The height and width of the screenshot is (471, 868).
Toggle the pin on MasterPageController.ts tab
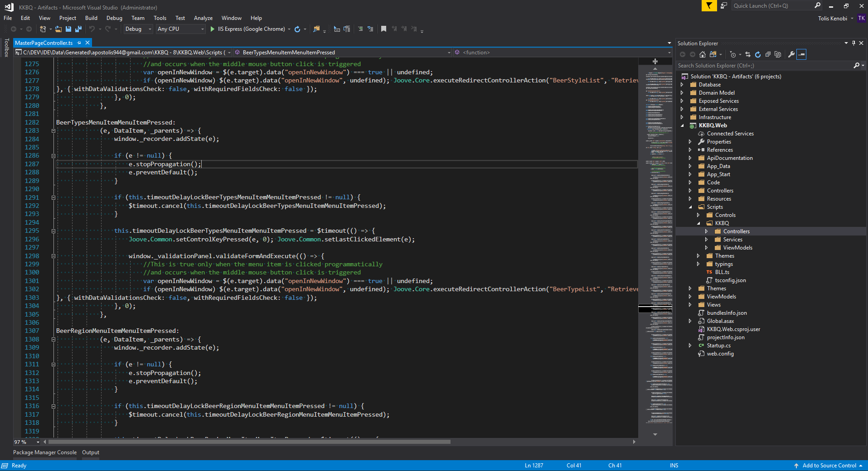click(x=79, y=43)
